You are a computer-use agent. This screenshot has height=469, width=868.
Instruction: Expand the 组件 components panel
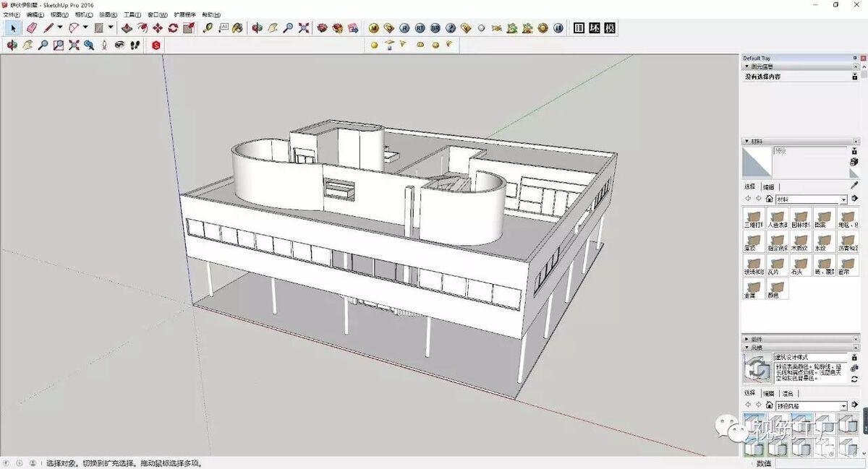tap(746, 339)
